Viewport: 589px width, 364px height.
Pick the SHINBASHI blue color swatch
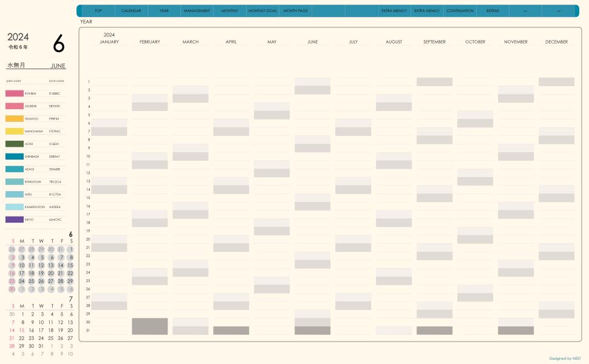click(x=15, y=157)
